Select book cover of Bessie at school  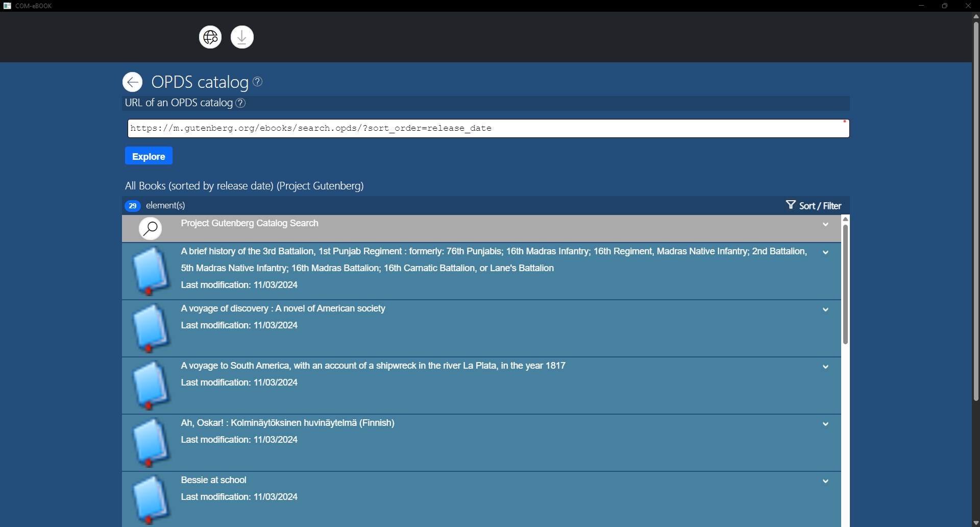click(151, 499)
